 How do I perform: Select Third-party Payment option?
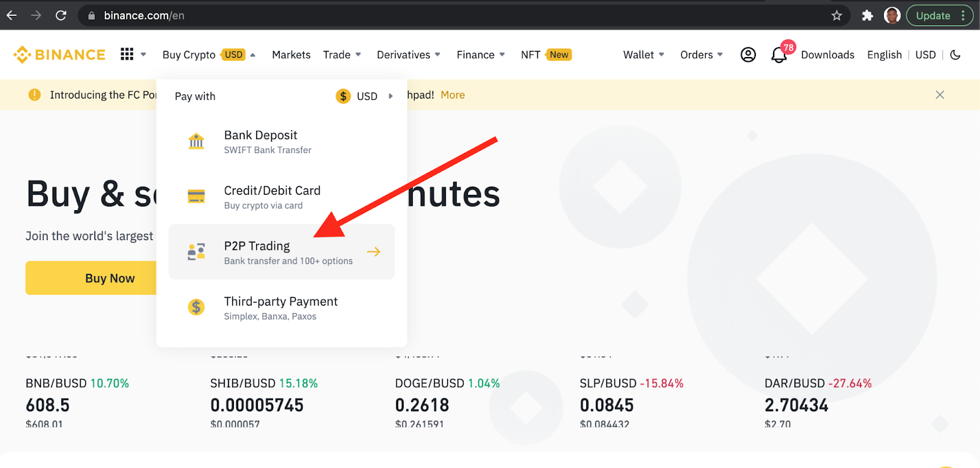click(x=282, y=307)
